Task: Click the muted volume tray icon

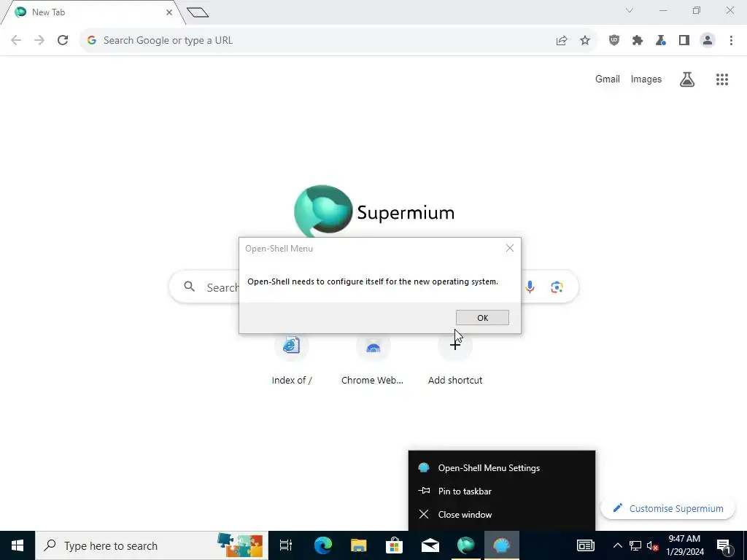Action: point(653,545)
